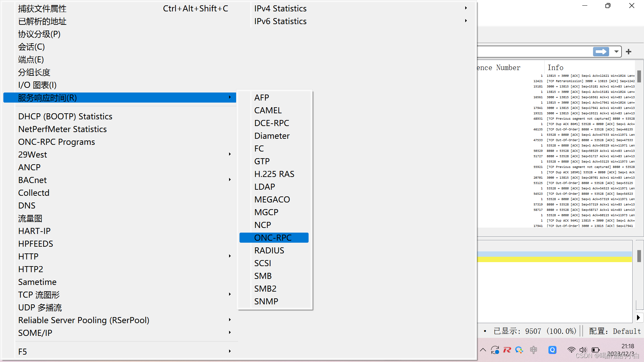Open the 会话(C) conversations item
Screen dimensions: 644x362
point(32,47)
